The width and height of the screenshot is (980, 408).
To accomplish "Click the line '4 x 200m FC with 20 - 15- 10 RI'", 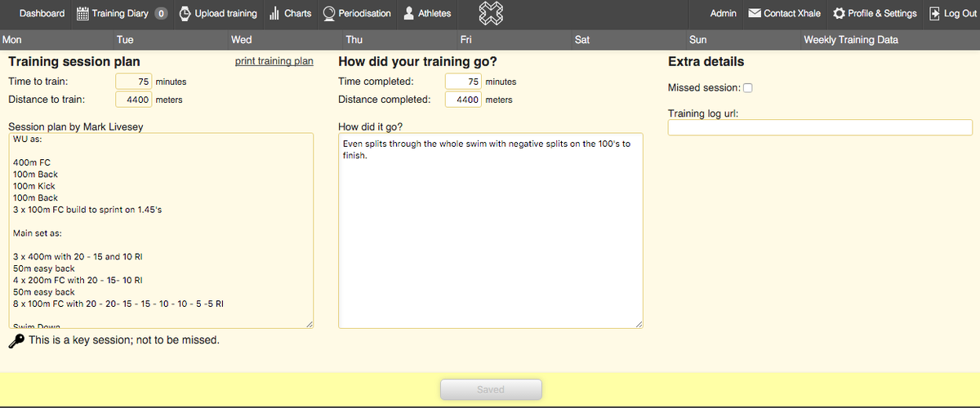I will click(x=78, y=280).
